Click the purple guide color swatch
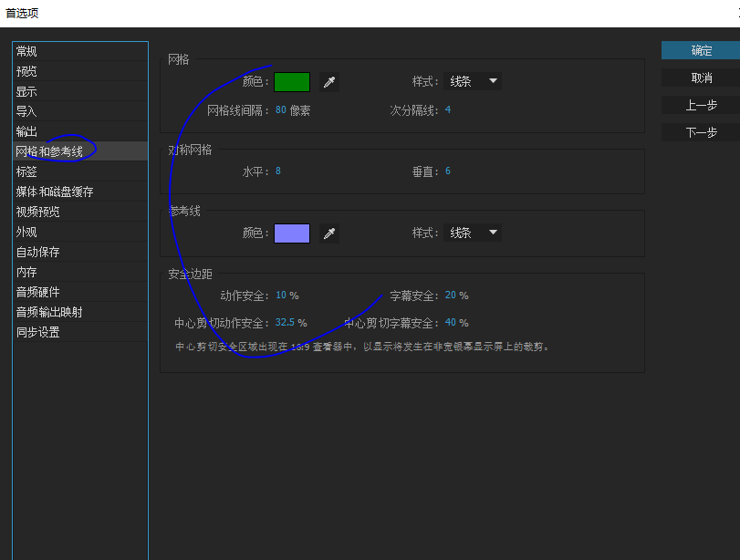 (x=290, y=233)
